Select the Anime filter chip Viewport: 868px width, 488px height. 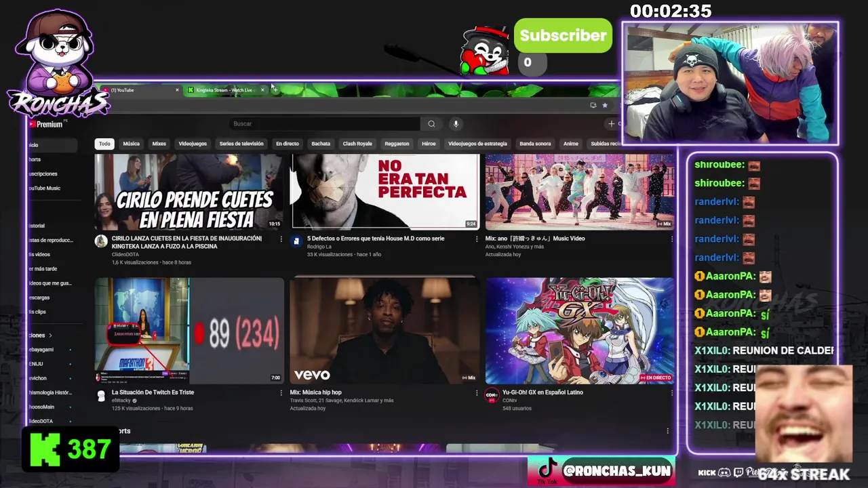click(x=571, y=144)
